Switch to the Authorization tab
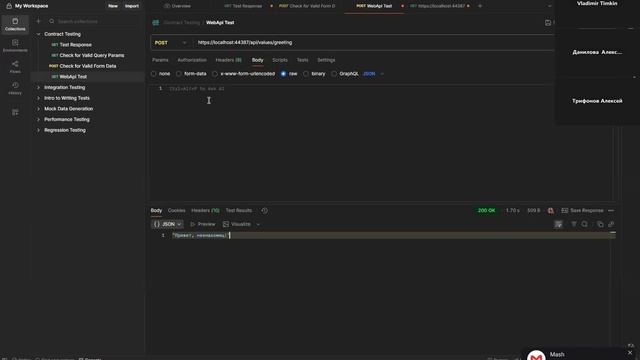 [192, 60]
